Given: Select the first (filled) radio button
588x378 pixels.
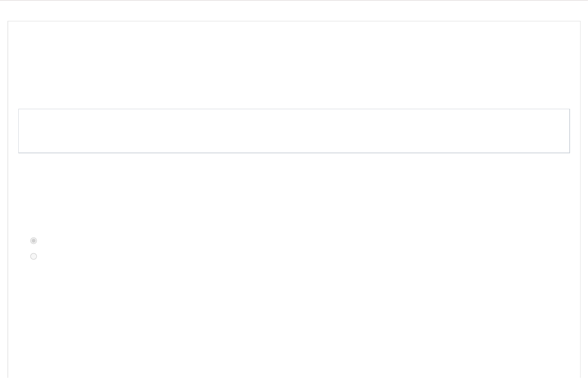Looking at the screenshot, I should pyautogui.click(x=34, y=241).
